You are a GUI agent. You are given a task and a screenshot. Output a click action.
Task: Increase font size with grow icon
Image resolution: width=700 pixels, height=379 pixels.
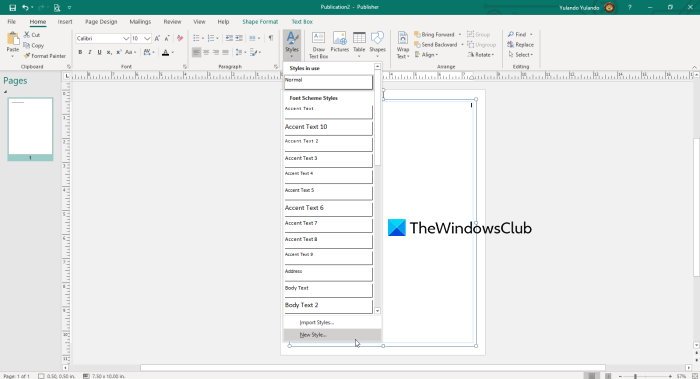(x=157, y=39)
